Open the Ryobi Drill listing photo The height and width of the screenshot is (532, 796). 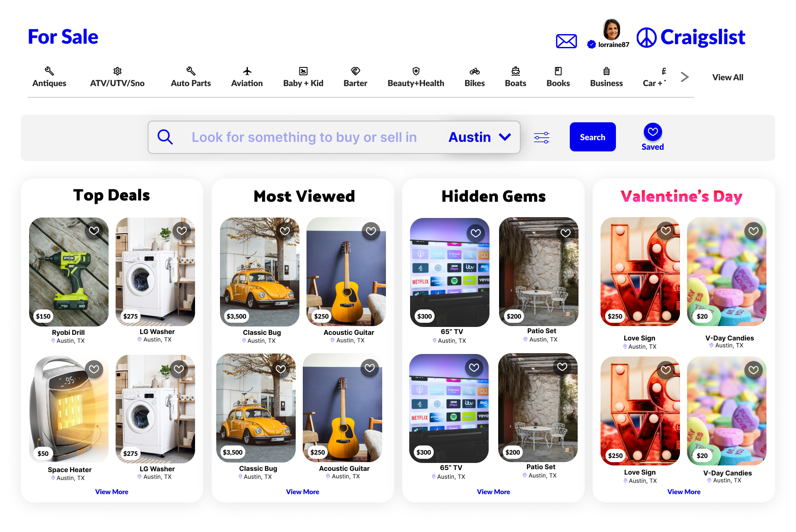pos(69,272)
